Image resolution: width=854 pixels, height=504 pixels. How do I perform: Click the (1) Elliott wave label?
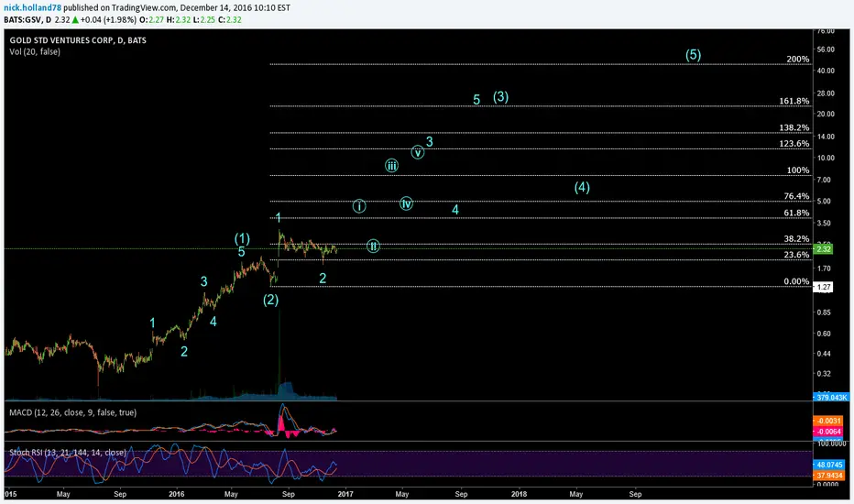point(243,238)
